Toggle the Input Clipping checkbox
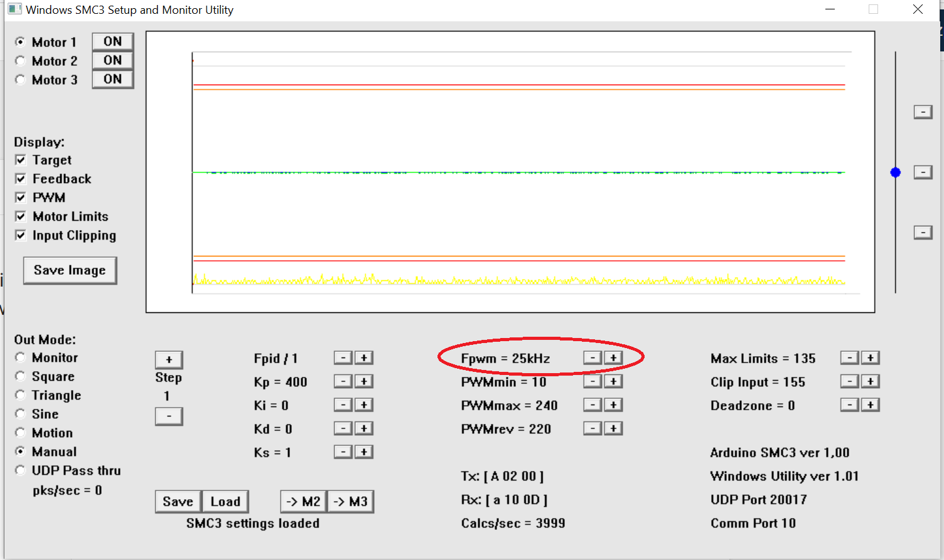The width and height of the screenshot is (944, 560). coord(21,235)
